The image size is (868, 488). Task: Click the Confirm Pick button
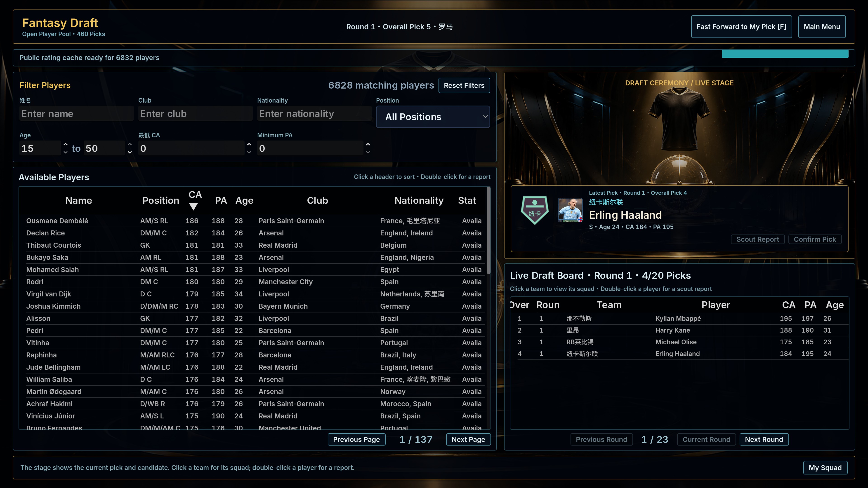815,239
